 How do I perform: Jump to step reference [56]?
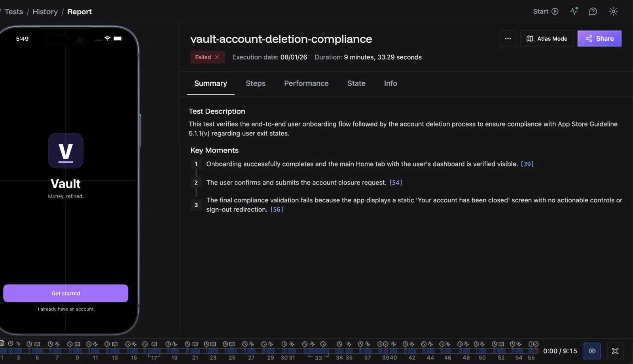277,209
